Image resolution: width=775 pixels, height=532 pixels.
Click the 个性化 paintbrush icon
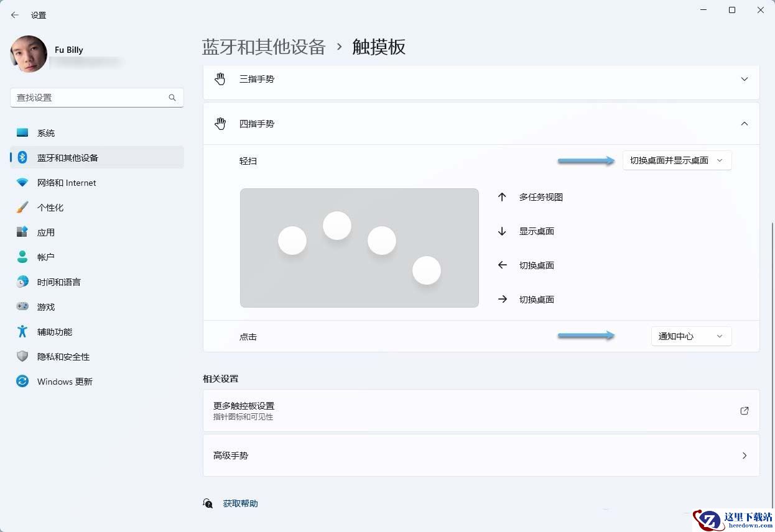(22, 208)
